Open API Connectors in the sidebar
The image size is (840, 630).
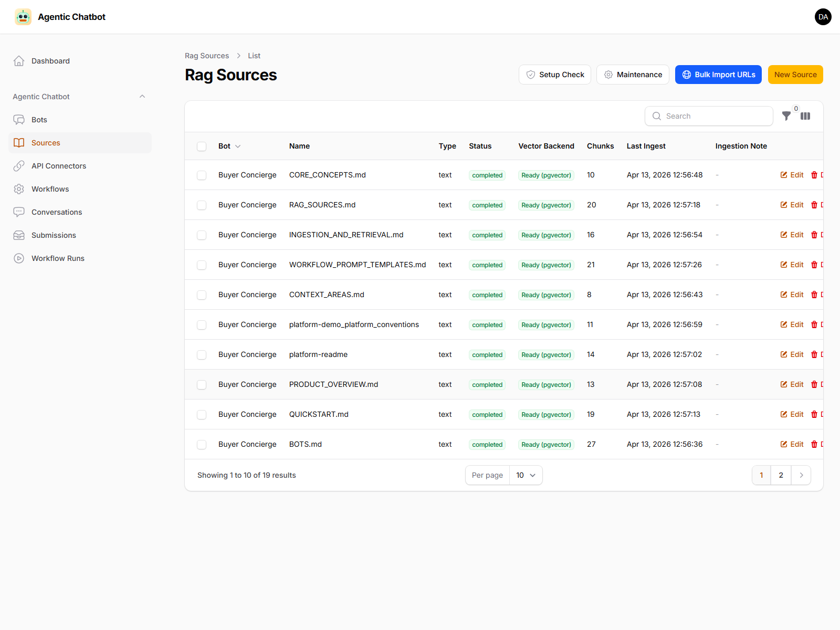click(80, 166)
